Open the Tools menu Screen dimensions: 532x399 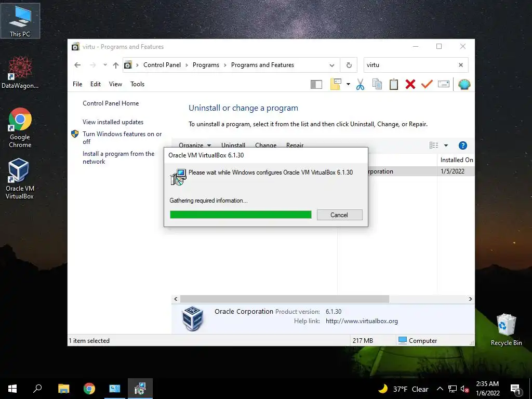click(x=137, y=84)
